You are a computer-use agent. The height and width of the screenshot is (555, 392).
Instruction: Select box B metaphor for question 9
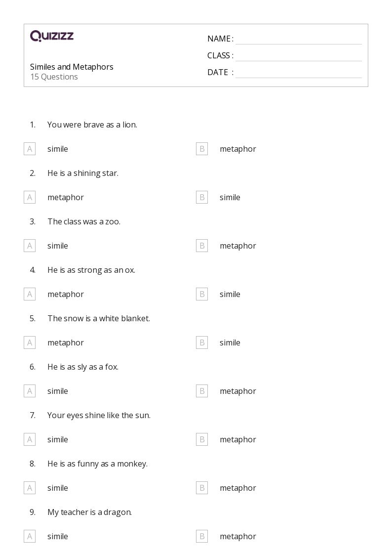(x=201, y=536)
